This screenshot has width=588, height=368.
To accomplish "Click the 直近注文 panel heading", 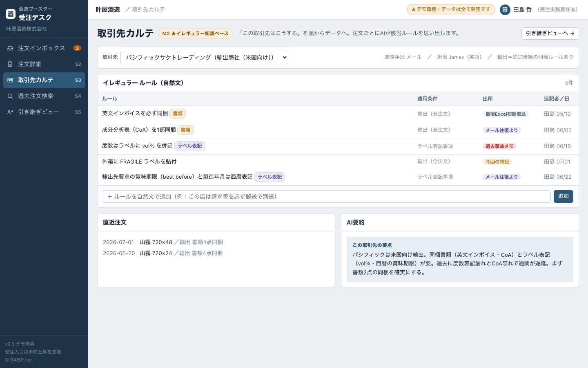I will [115, 222].
